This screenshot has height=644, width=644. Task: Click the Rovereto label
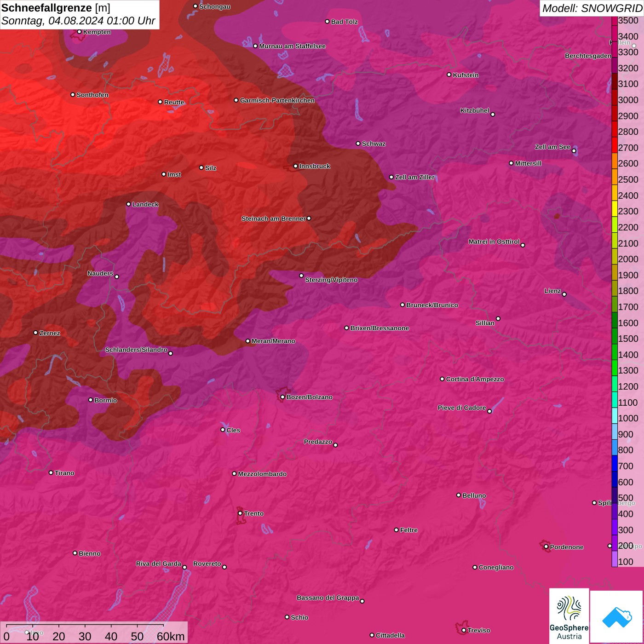tap(207, 563)
